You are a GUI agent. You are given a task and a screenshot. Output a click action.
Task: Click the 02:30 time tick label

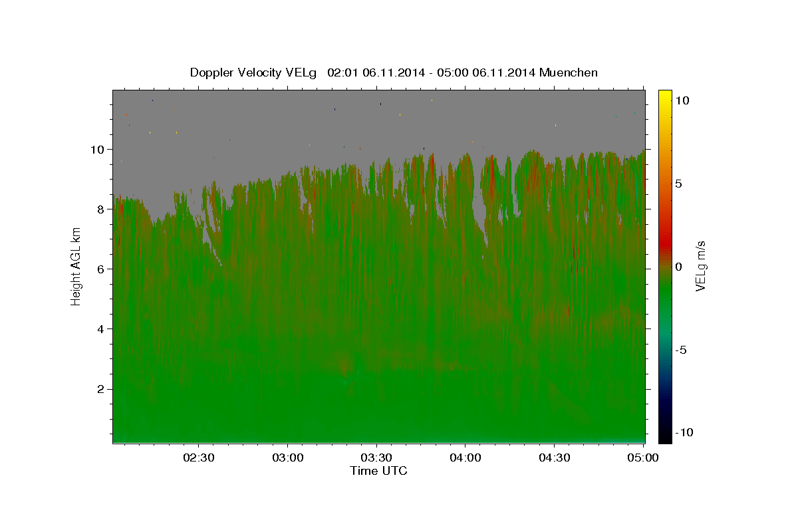pos(199,458)
